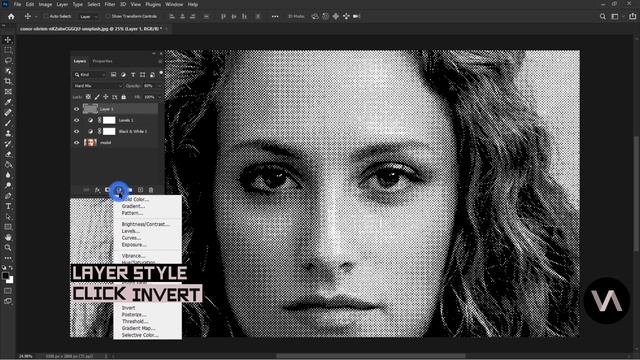640x360 pixels.
Task: Open the File menu
Action: tap(17, 4)
